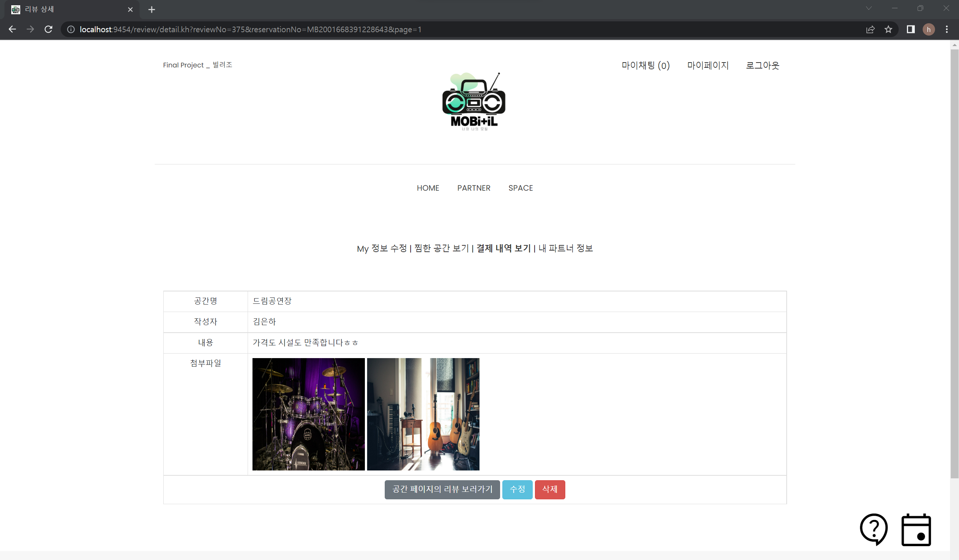The width and height of the screenshot is (959, 560).
Task: Bookmark this page with star icon
Action: [888, 29]
